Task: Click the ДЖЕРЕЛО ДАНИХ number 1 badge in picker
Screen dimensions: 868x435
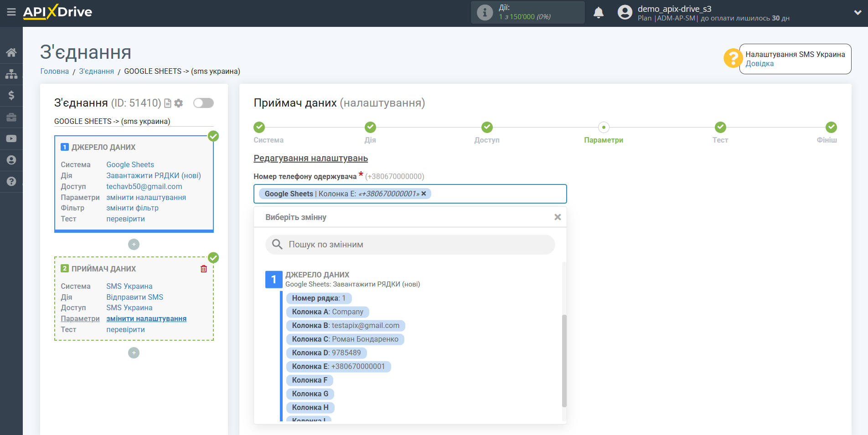Action: point(274,279)
